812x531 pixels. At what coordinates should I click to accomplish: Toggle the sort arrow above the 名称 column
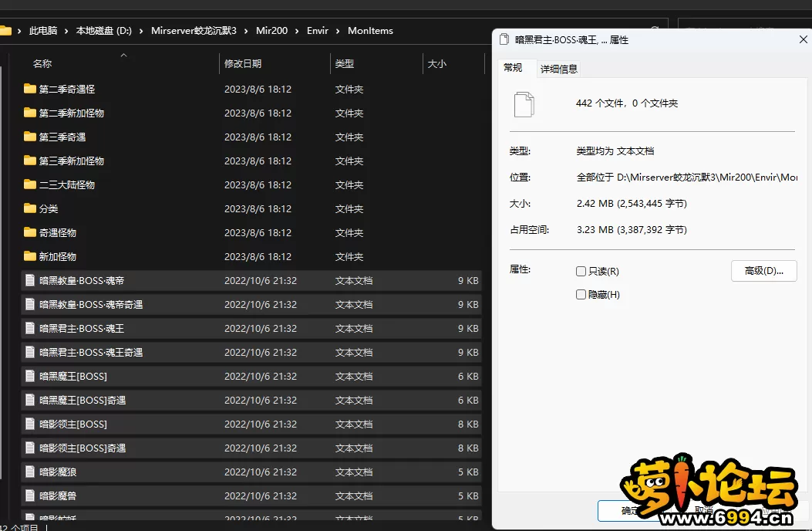tap(123, 55)
